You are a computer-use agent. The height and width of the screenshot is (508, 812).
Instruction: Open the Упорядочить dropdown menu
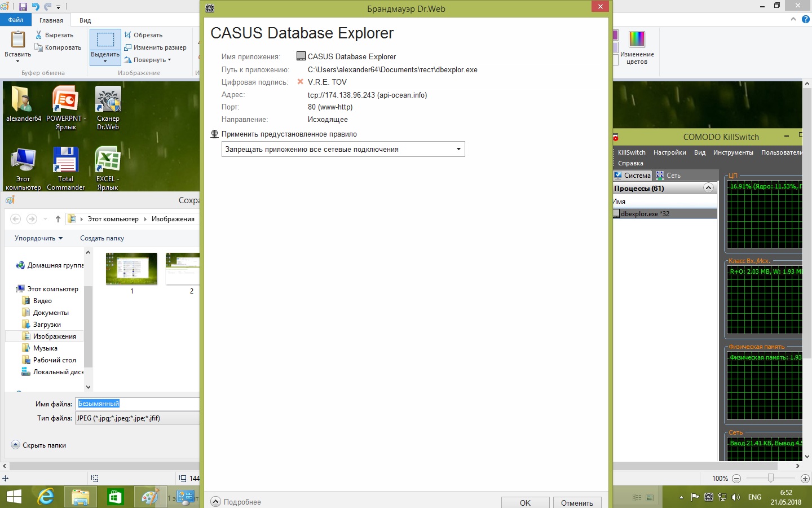tap(39, 238)
